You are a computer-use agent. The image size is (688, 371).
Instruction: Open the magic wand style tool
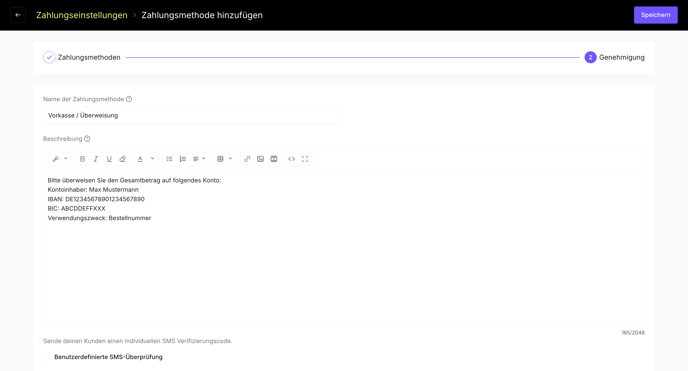pyautogui.click(x=56, y=159)
